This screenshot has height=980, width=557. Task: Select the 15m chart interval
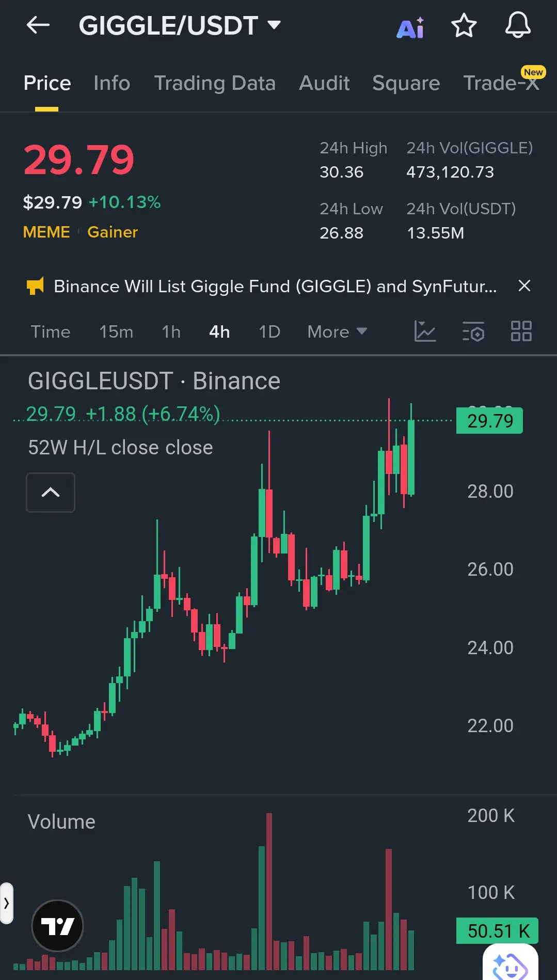click(x=116, y=331)
